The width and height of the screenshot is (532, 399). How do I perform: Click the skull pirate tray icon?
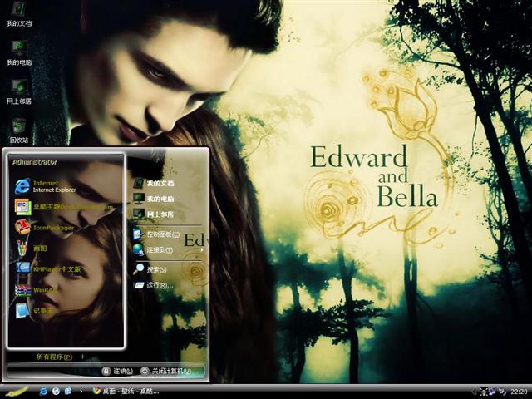[x=484, y=392]
